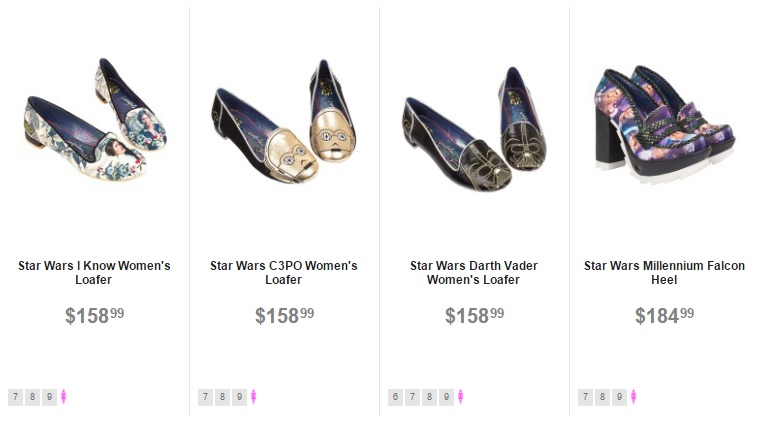Select size 7 for Millennium Falcon Heel
This screenshot has width=769, height=421.
coord(585,397)
